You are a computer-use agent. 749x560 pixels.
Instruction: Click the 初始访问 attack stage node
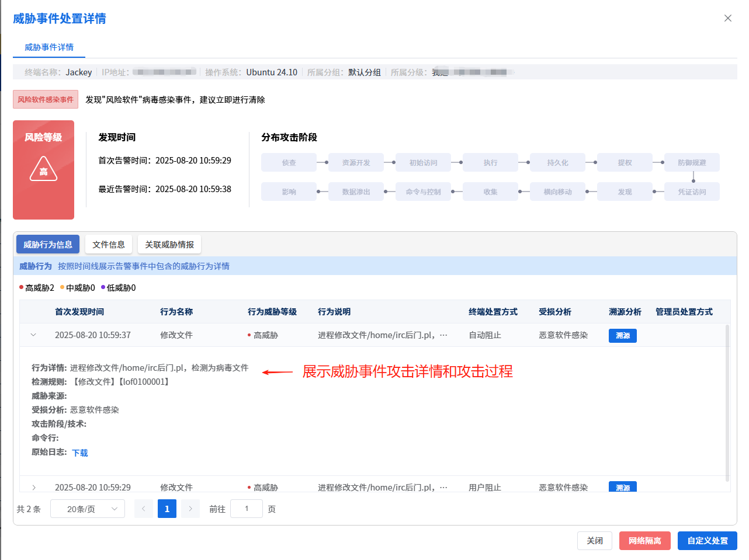[x=423, y=163]
